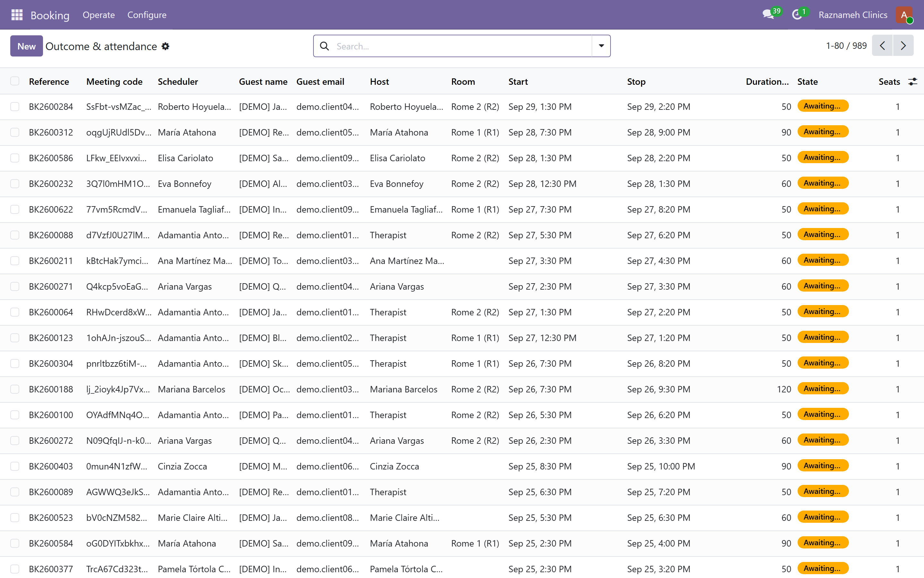Click the New button
This screenshot has height=578, width=924.
26,46
